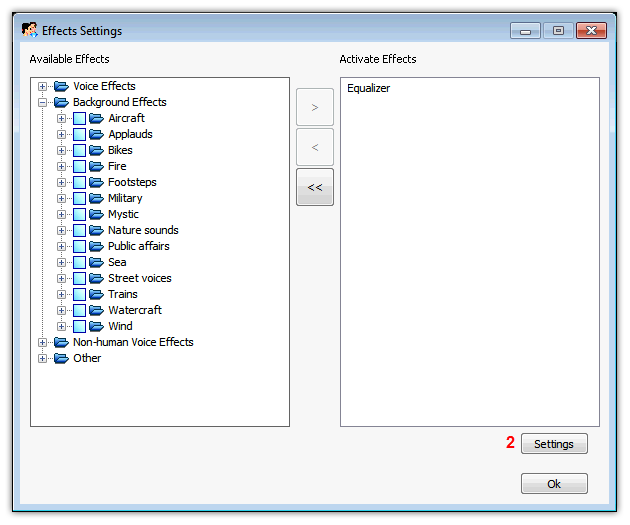Expand the Nature sounds subfolder

coord(61,231)
